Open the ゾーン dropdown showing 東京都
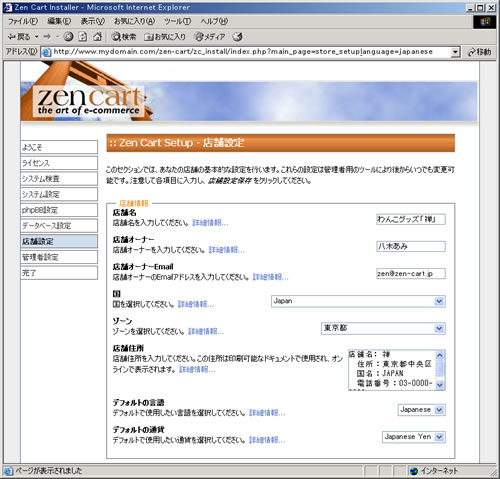This screenshot has height=479, width=500. click(x=383, y=328)
